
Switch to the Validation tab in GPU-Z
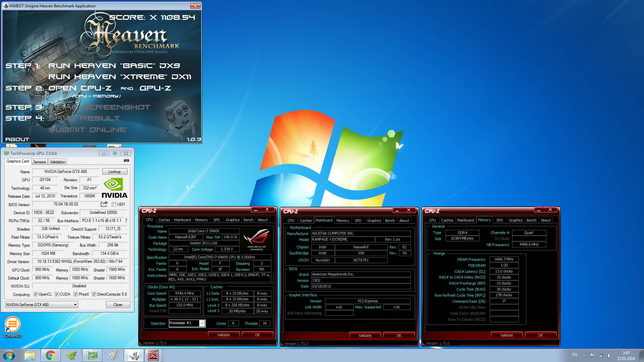(57, 162)
